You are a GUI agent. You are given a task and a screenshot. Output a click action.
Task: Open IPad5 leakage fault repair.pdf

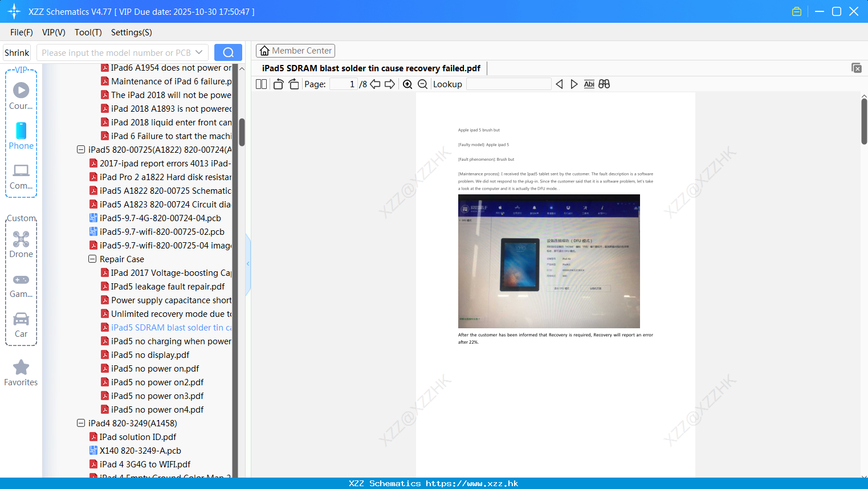click(x=168, y=287)
